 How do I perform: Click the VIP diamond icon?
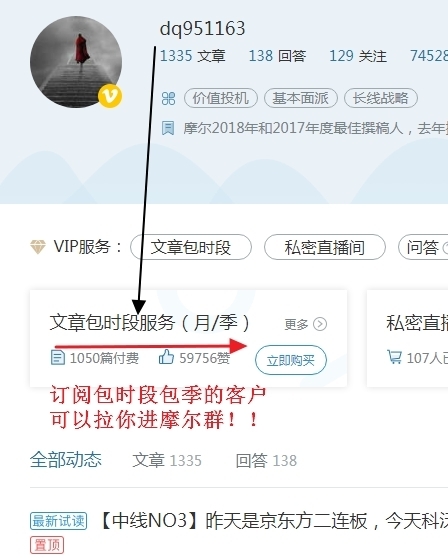click(38, 247)
